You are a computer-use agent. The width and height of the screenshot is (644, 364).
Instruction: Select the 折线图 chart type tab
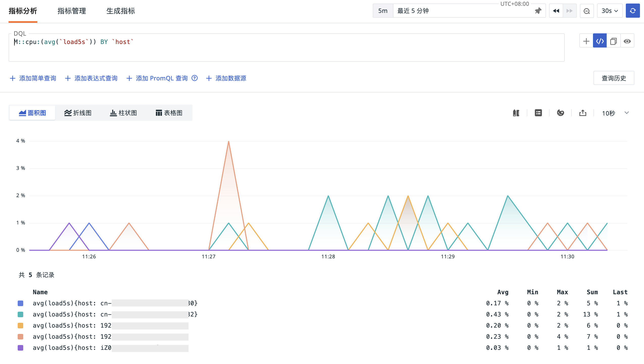pyautogui.click(x=78, y=113)
